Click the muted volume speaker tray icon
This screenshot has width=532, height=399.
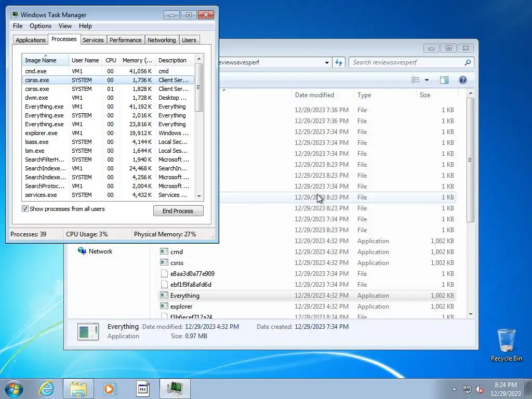tap(480, 390)
